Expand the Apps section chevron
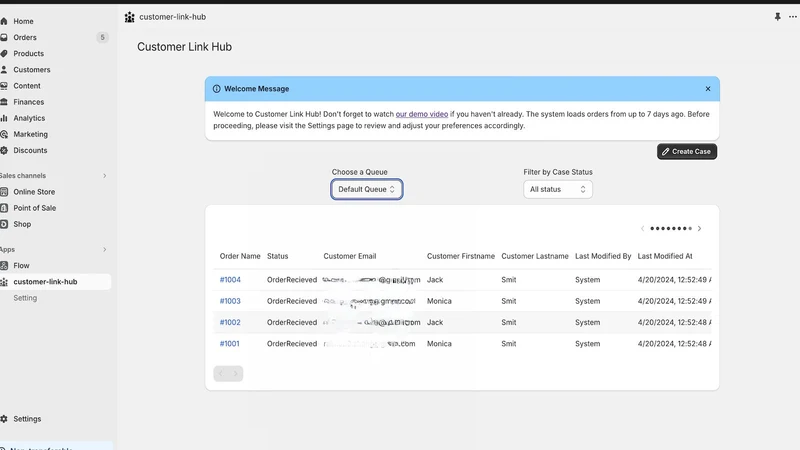800x450 pixels. tap(105, 249)
